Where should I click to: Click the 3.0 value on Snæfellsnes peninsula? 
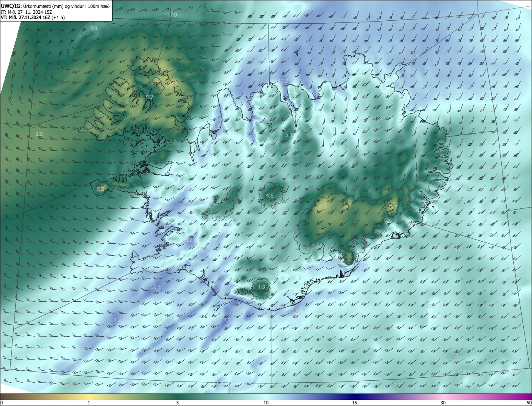[x=101, y=189]
